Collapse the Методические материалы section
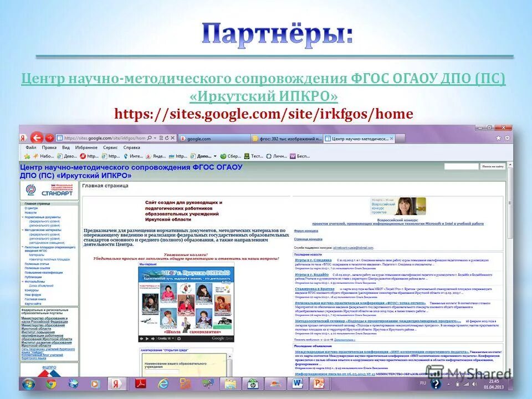The image size is (532, 399). (23, 230)
